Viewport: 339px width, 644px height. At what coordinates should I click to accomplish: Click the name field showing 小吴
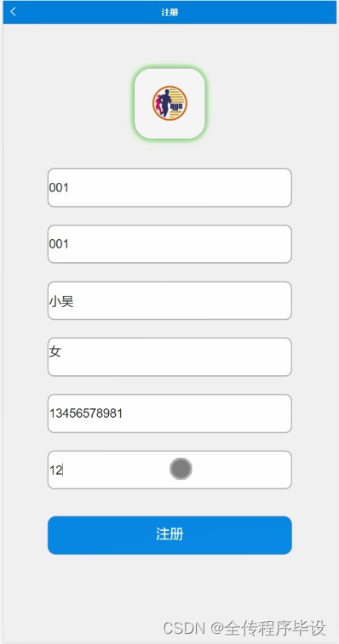(x=169, y=300)
